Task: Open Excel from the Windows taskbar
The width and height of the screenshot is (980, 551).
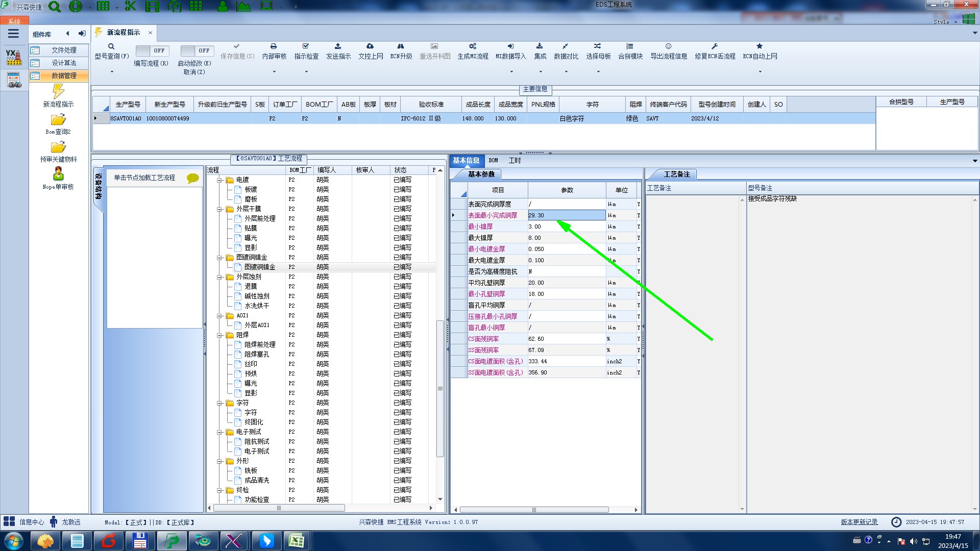Action: click(296, 540)
